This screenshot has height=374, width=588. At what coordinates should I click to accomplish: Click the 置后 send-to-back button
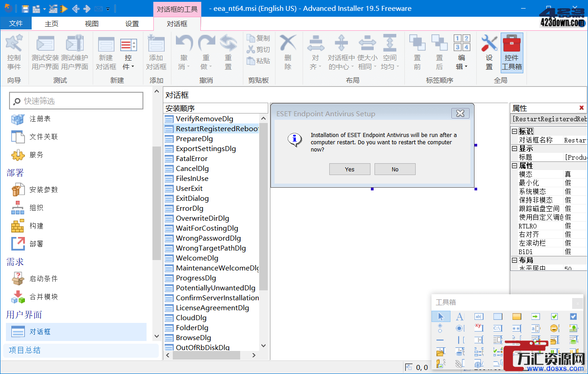(439, 52)
